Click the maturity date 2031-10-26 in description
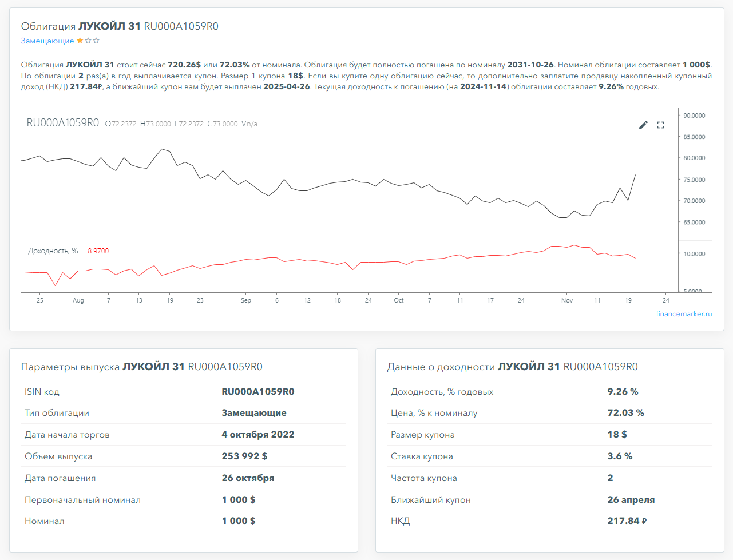The height and width of the screenshot is (560, 733). [x=530, y=65]
